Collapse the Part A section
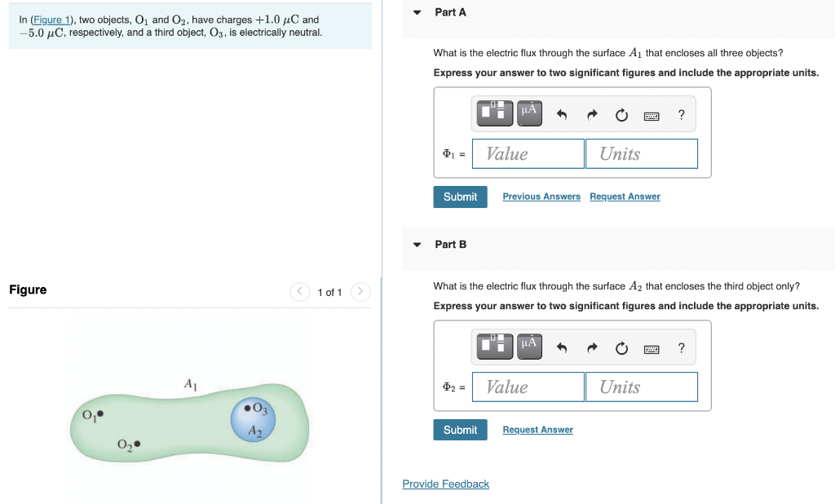Viewport: 835px width, 504px height. click(x=416, y=11)
